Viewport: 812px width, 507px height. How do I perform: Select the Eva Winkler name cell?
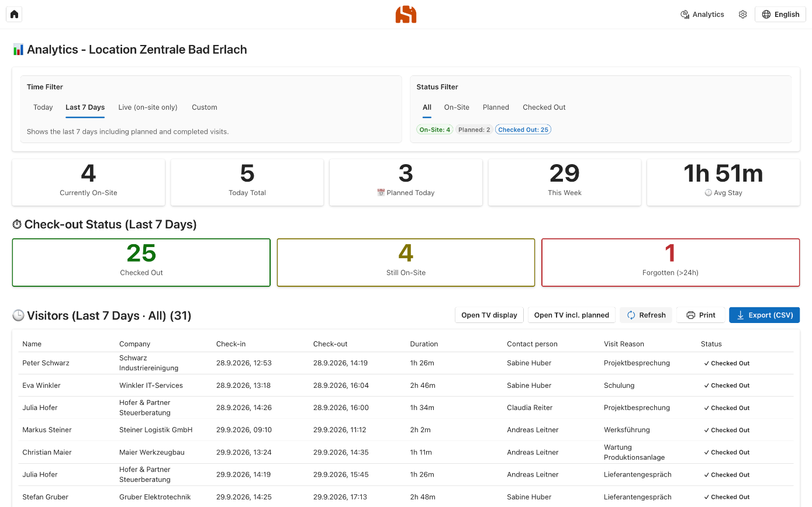[42, 386]
